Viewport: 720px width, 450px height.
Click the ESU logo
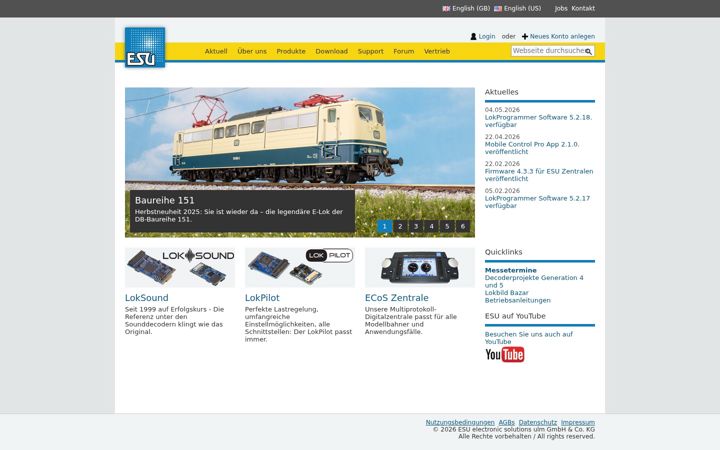pos(145,47)
